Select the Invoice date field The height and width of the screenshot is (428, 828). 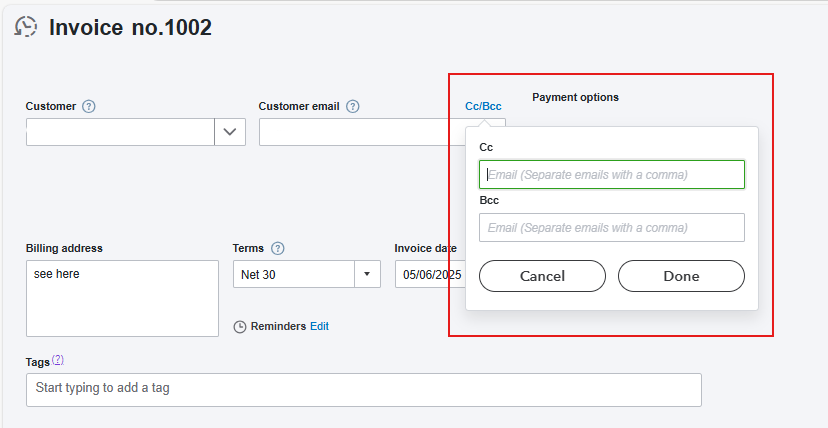(430, 274)
